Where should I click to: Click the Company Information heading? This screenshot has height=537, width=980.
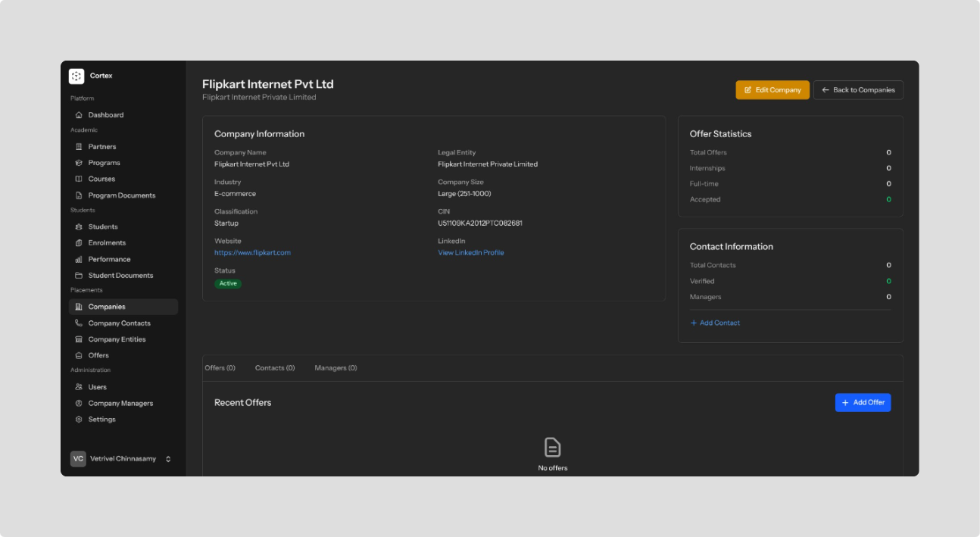point(259,134)
